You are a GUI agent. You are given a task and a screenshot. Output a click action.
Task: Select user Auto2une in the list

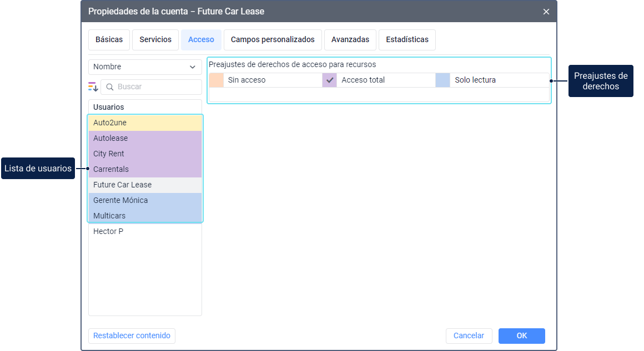145,123
